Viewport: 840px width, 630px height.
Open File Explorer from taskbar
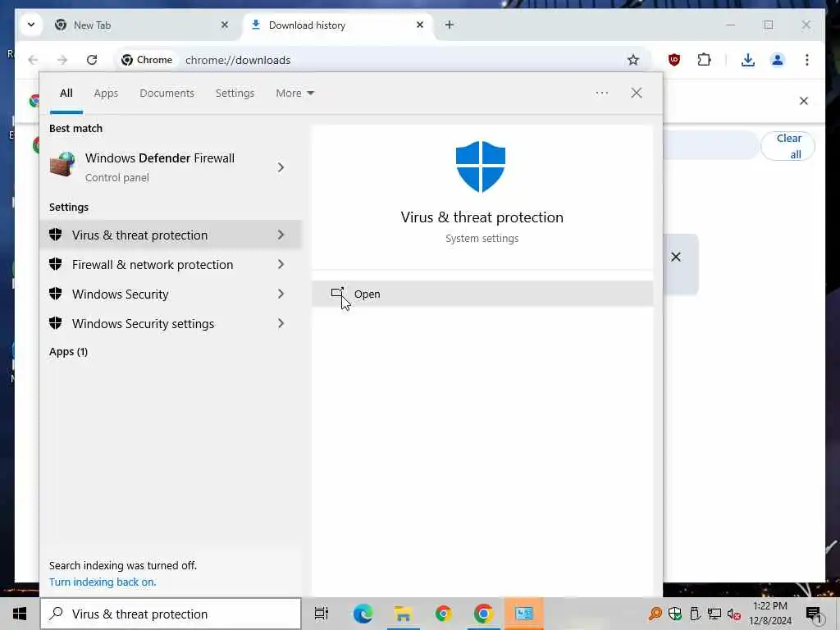coord(403,614)
